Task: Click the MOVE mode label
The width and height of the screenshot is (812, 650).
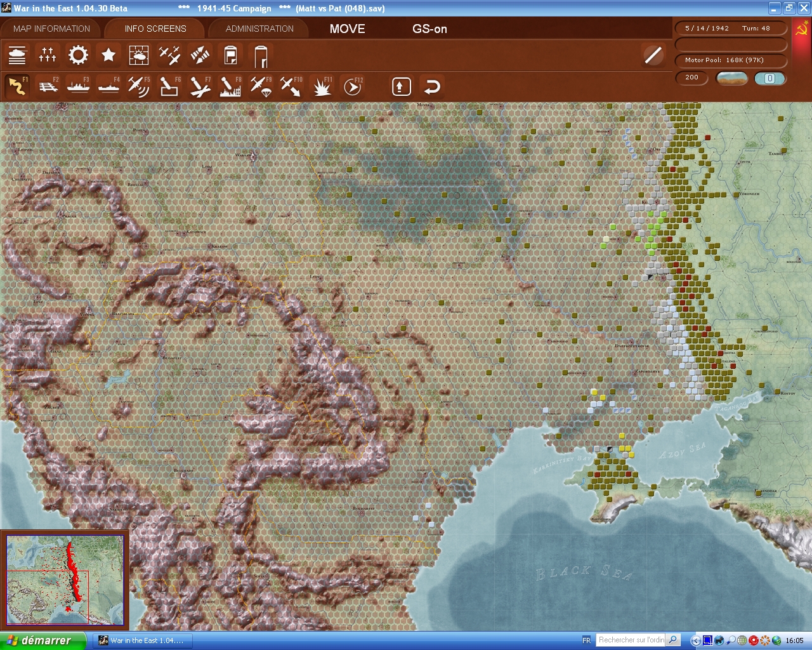Action: [x=347, y=29]
